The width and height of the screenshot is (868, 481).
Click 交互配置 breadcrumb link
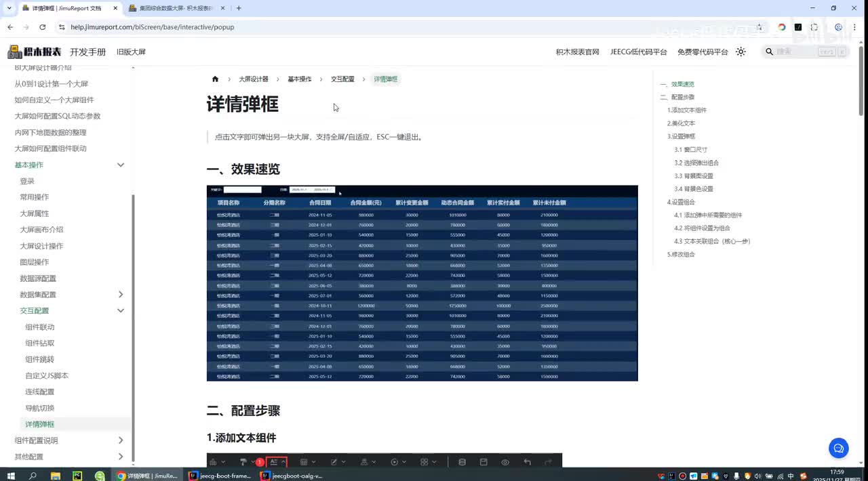(342, 79)
